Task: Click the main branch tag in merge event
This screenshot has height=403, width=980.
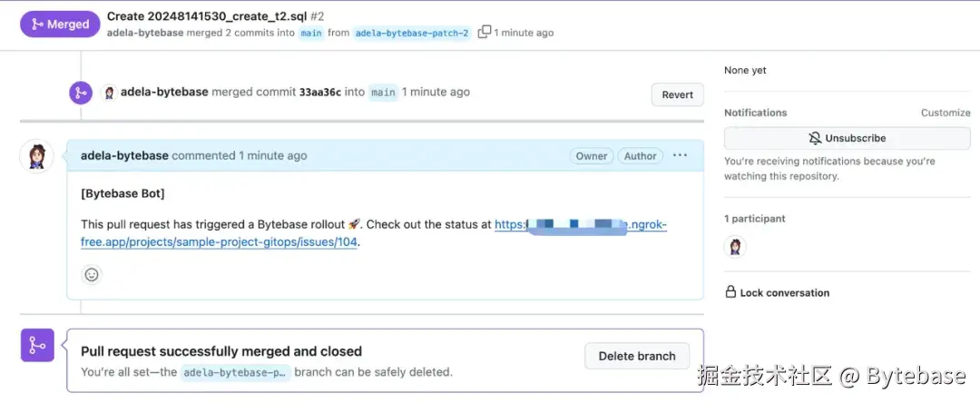Action: point(383,93)
